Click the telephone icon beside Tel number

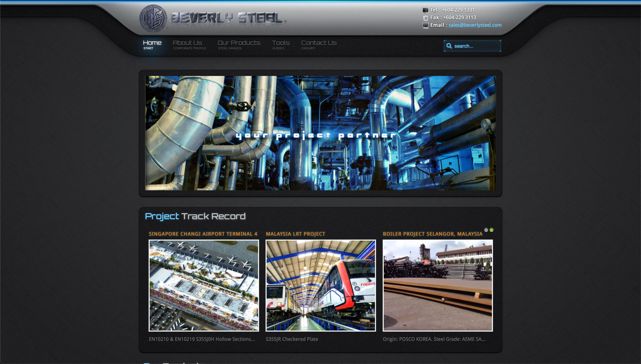pyautogui.click(x=425, y=10)
